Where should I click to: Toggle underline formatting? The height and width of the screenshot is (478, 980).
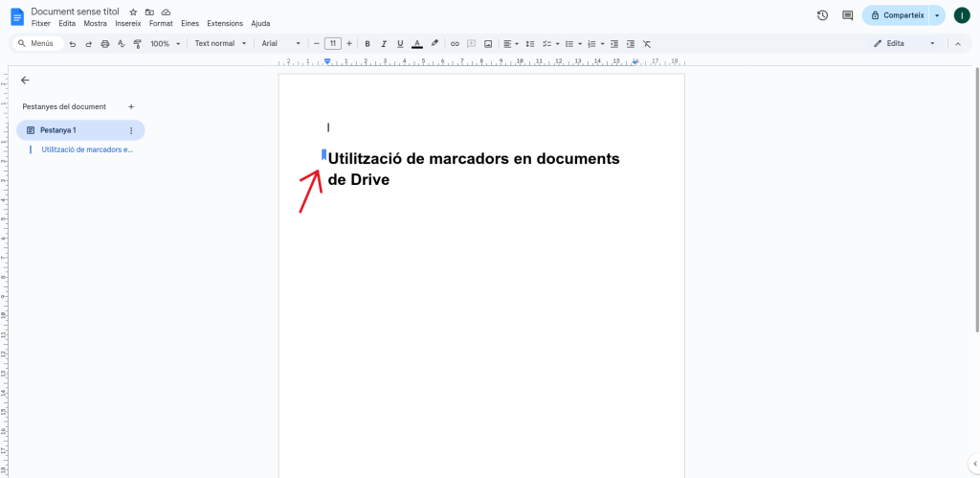[399, 44]
